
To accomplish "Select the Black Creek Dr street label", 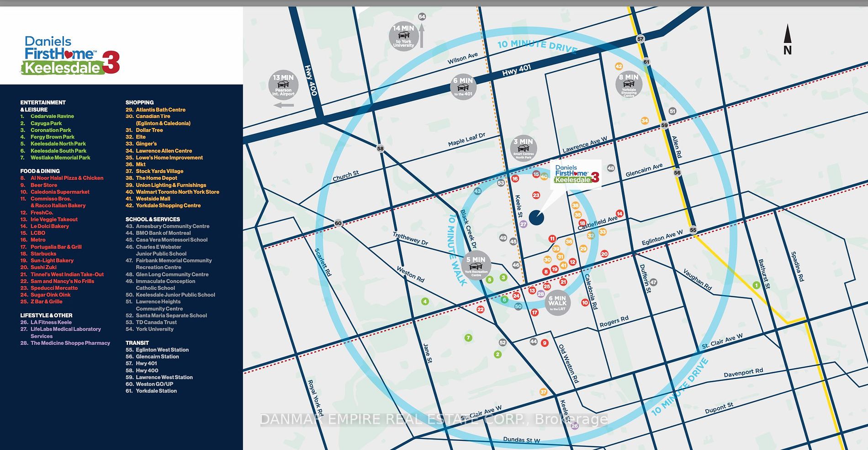I will [x=468, y=229].
